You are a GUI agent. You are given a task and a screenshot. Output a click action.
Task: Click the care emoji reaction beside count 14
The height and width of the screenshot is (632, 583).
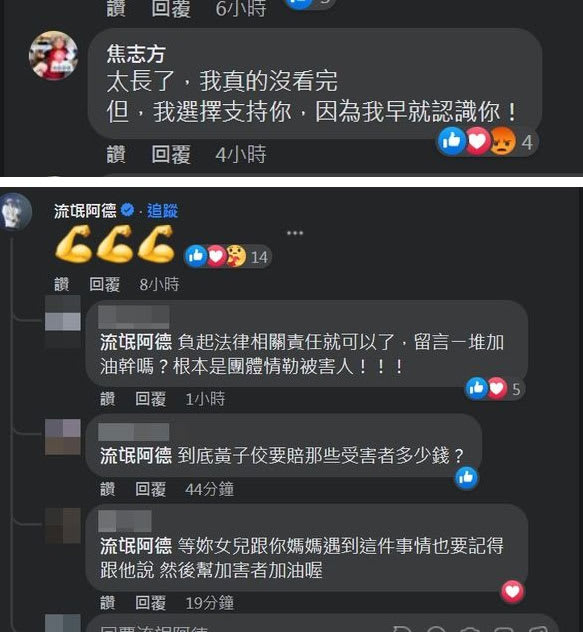[x=236, y=256]
